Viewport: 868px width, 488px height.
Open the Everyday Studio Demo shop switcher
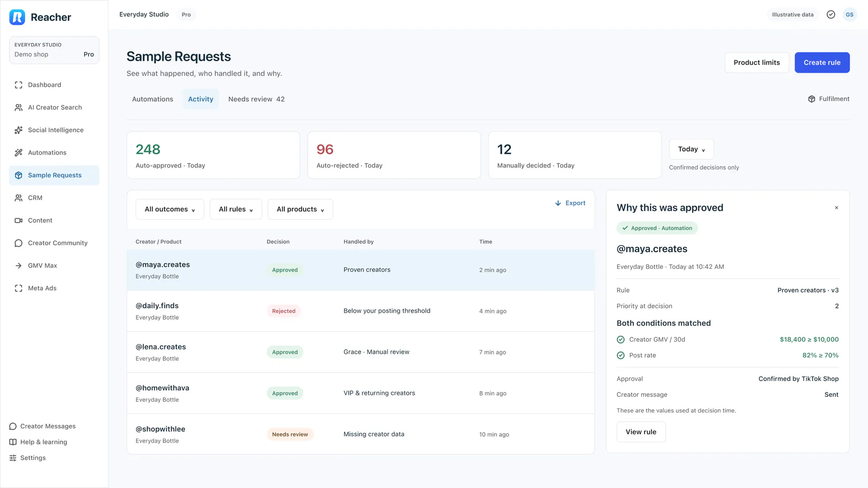click(54, 50)
